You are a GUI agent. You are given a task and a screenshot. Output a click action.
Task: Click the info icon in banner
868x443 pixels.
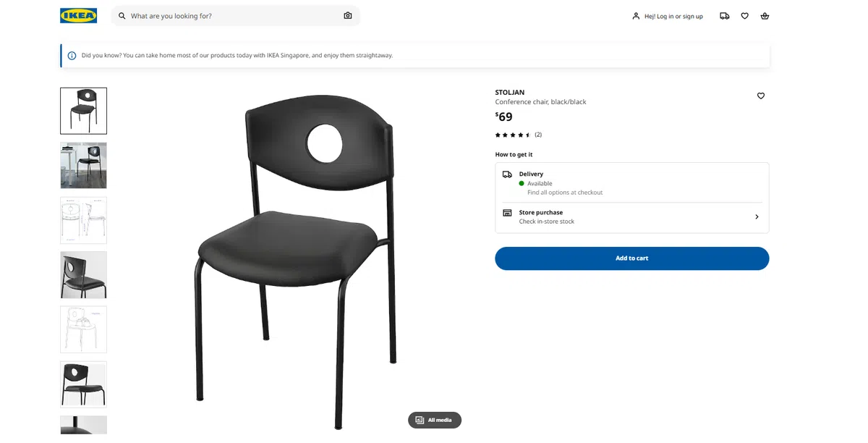click(72, 56)
